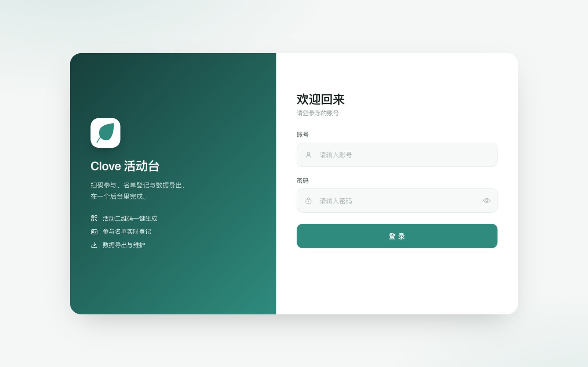Image resolution: width=588 pixels, height=367 pixels.
Task: Focus the 请输入账号 account input field
Action: tap(397, 155)
